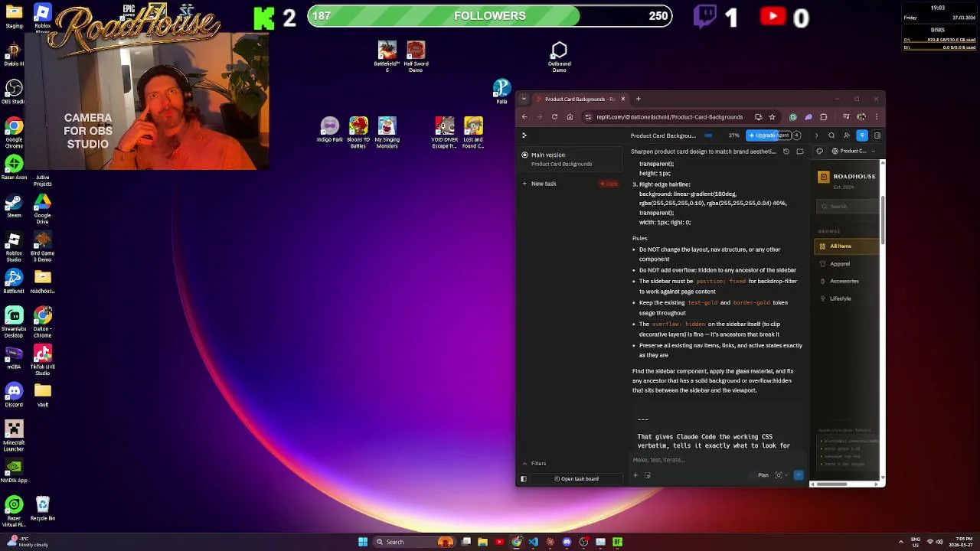Open search magnifier in Replit header
The image size is (980, 551).
[x=831, y=135]
